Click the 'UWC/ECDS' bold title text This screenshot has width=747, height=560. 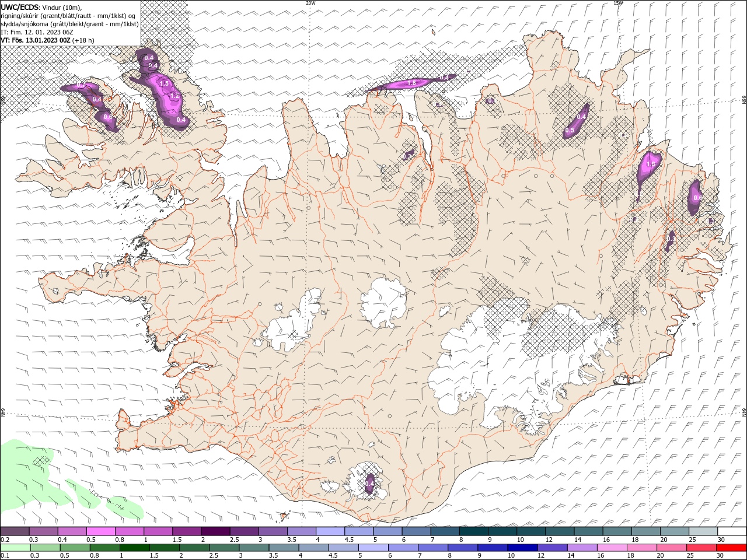tap(20, 7)
